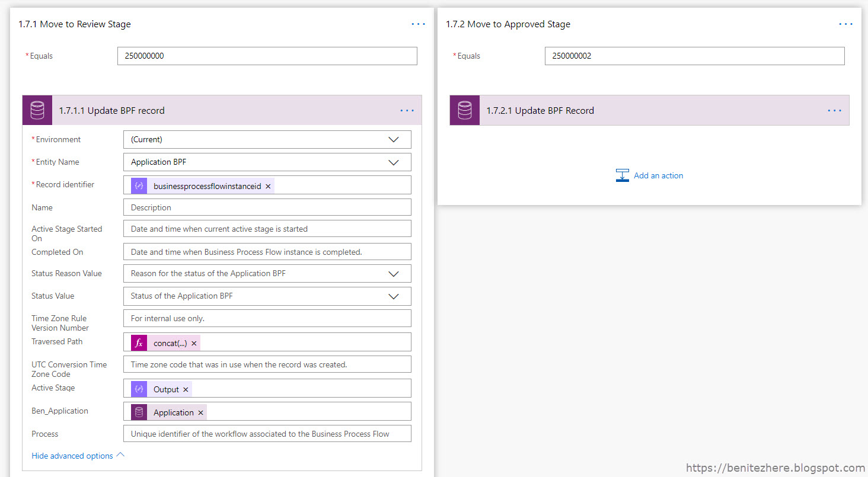
Task: Open the ellipsis menu for 1.7.2 Move to Approved Stage
Action: click(845, 24)
